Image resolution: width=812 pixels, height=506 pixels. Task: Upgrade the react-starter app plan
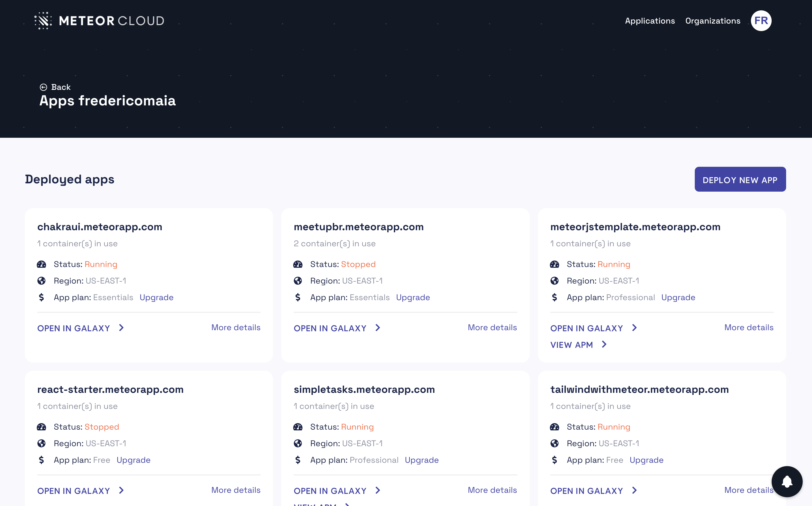coord(134,460)
